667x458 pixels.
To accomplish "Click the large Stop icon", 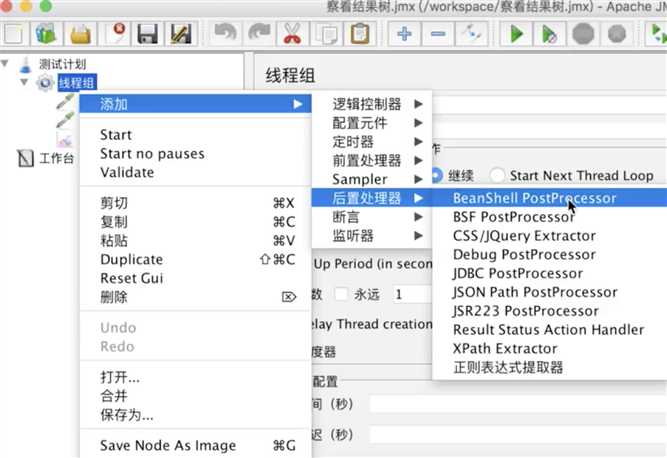I will point(583,34).
